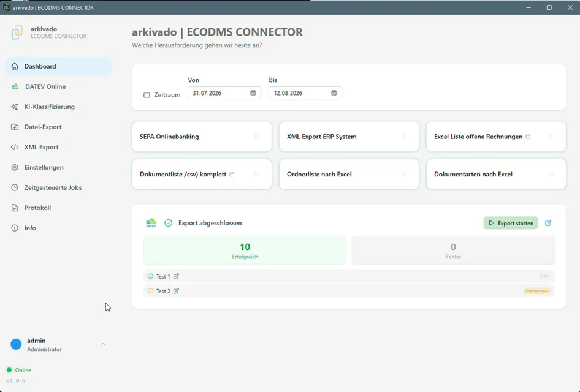Go to KI-Klassifizierung page

[x=58, y=107]
